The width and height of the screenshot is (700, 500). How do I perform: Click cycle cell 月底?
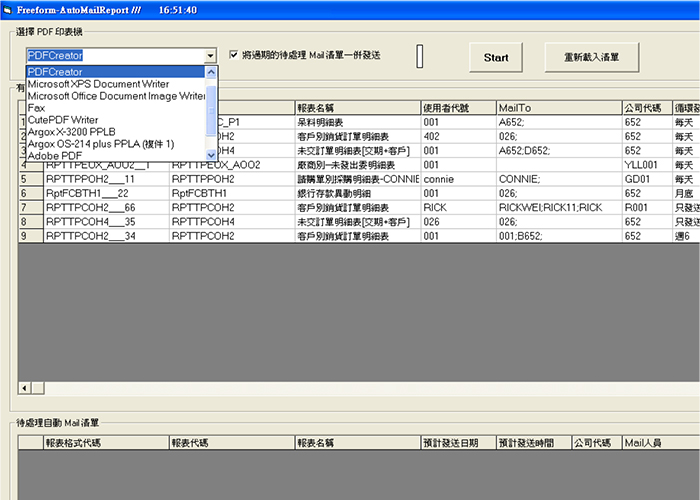686,193
